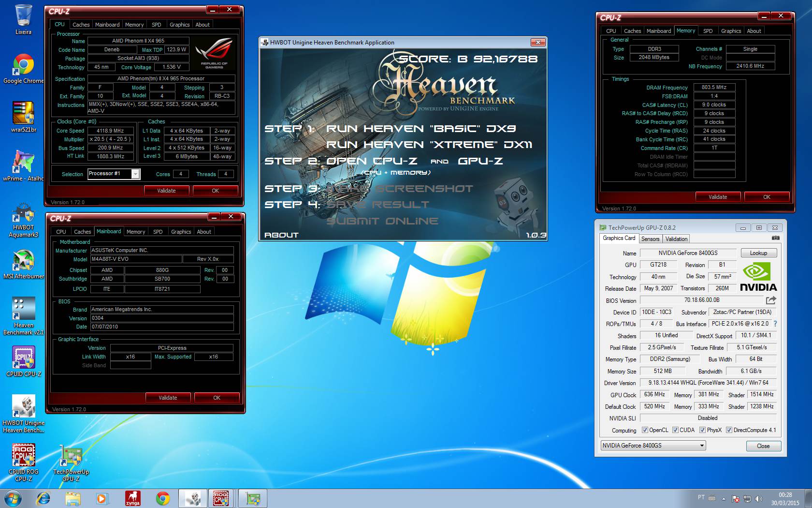Image resolution: width=812 pixels, height=508 pixels.
Task: Switch to the ROG CPU-Z taskbar item
Action: pyautogui.click(x=222, y=498)
